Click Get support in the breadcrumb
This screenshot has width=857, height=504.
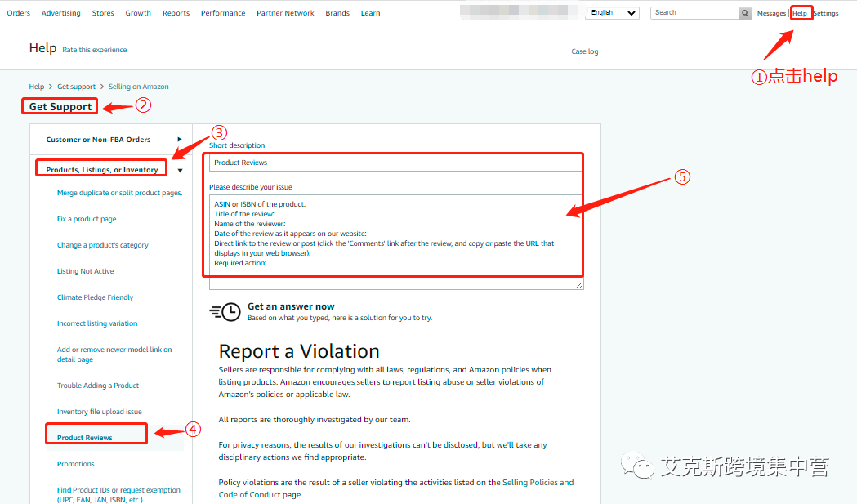pyautogui.click(x=76, y=87)
